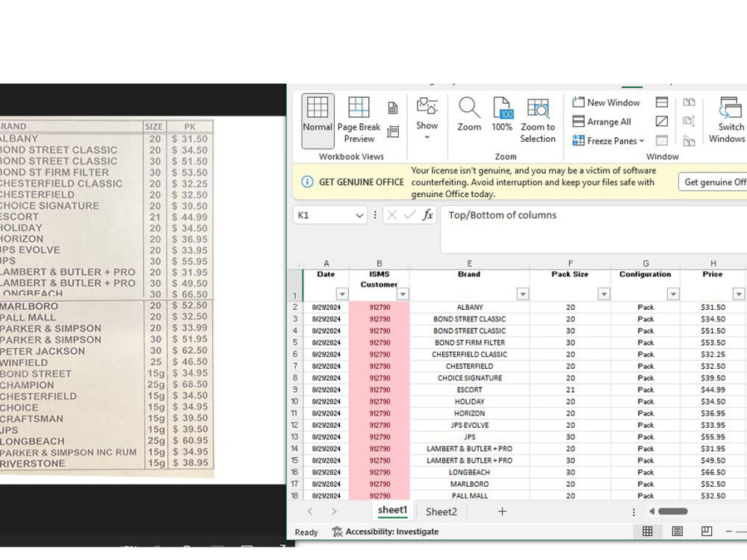Click Arrange All windows
747x560 pixels.
click(601, 122)
